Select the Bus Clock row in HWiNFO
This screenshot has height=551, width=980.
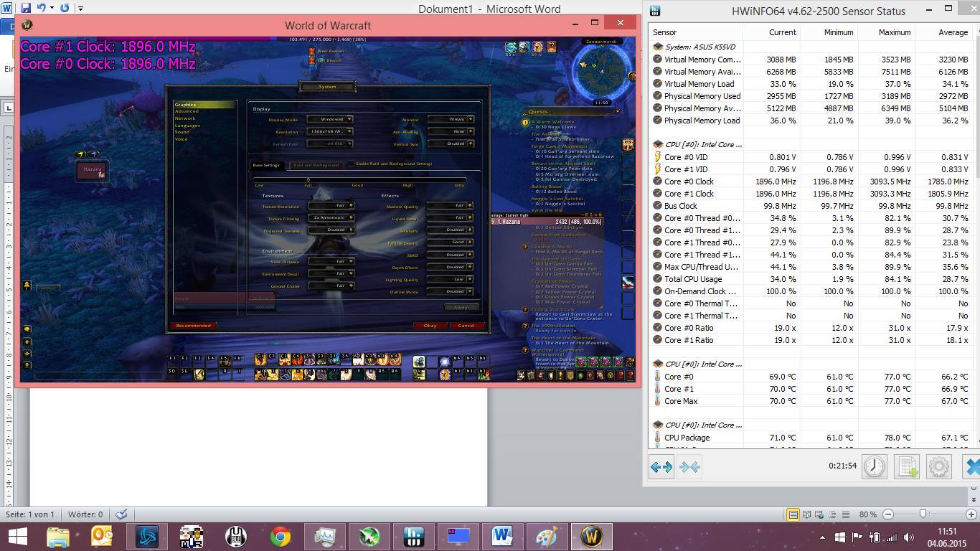point(811,206)
